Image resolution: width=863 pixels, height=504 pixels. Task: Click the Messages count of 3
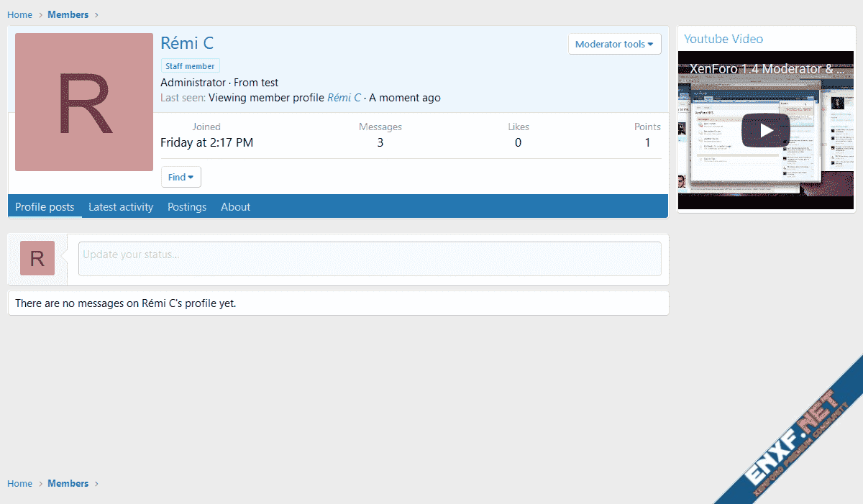click(x=380, y=142)
